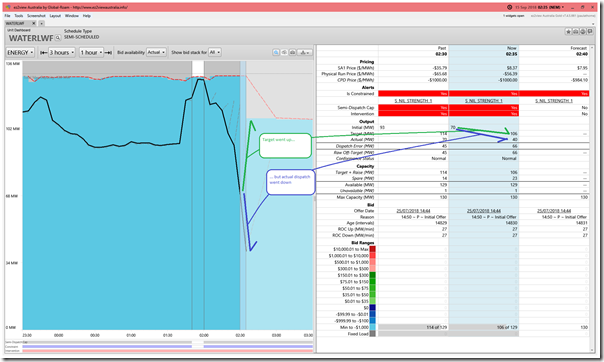Click the search icon beside WATERLWF

(58, 38)
